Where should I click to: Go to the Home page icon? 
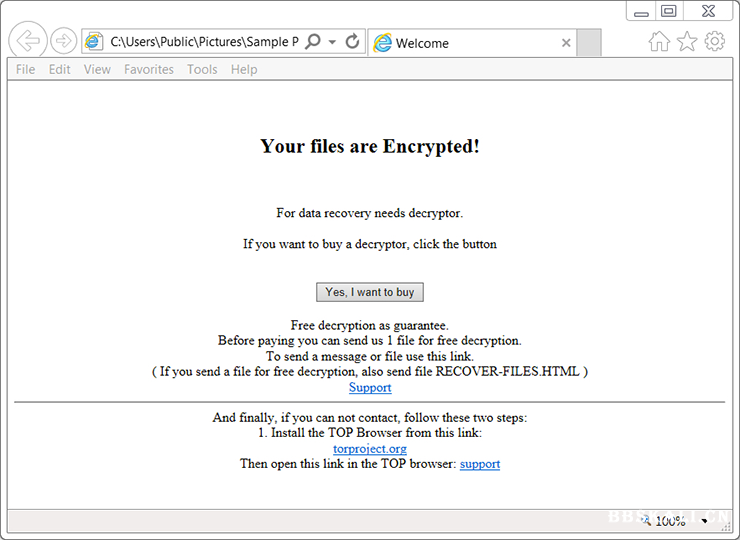click(x=659, y=42)
